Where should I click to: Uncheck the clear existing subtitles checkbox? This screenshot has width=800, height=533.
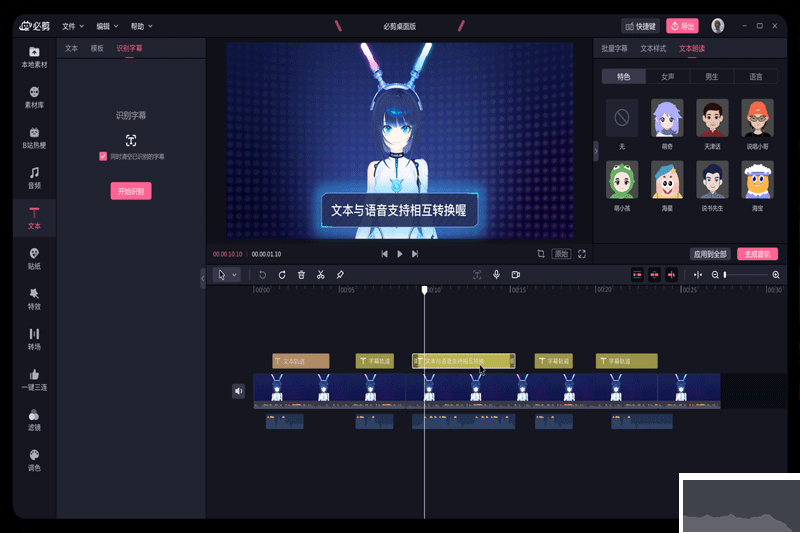pyautogui.click(x=103, y=157)
